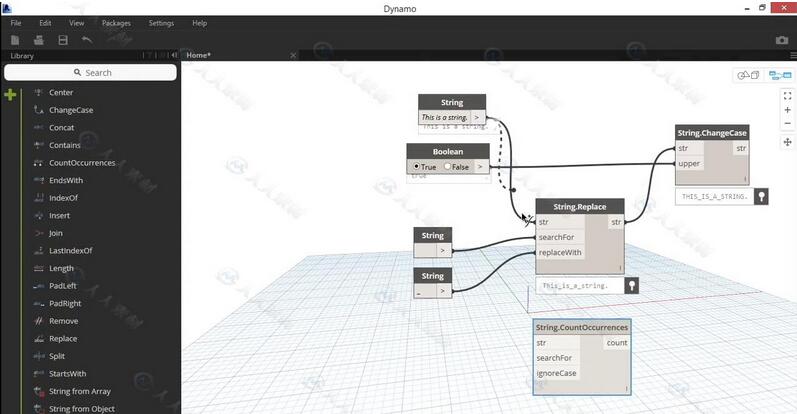Open the Settings menu
This screenshot has height=414, width=797.
coord(160,22)
